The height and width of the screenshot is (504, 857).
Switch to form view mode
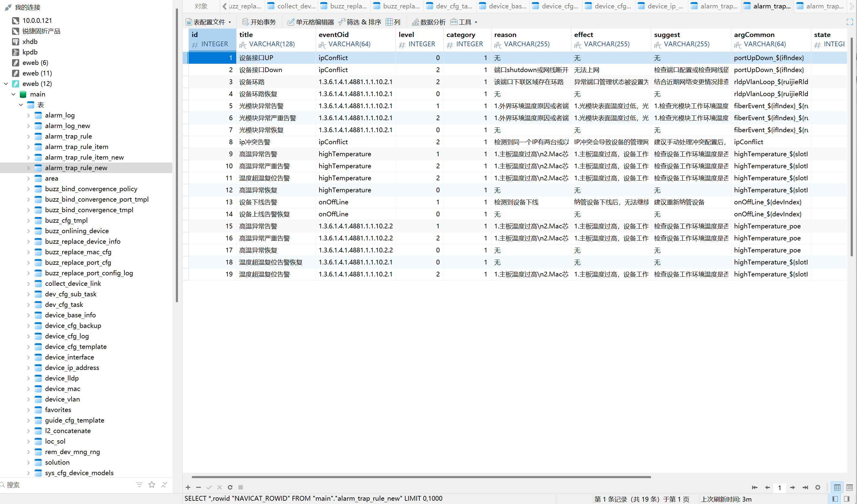849,487
